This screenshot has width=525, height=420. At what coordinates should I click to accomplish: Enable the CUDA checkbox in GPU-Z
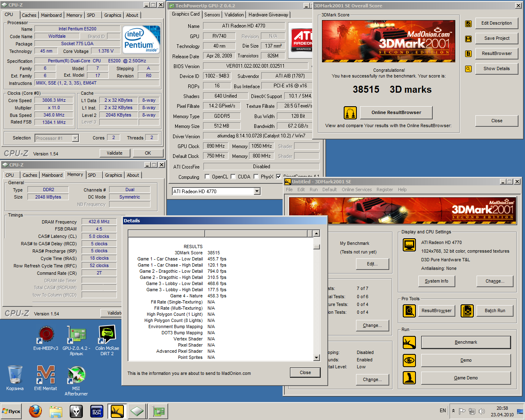pyautogui.click(x=233, y=177)
